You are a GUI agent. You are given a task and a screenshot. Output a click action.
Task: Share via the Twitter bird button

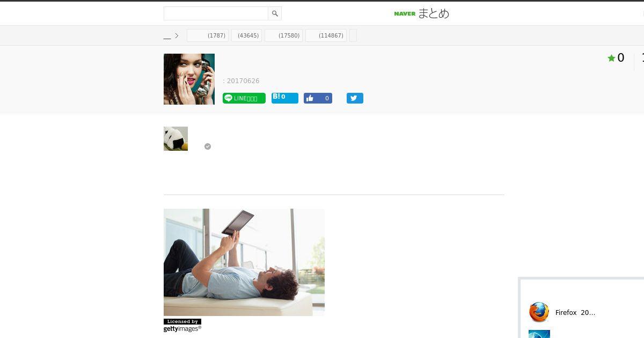355,98
